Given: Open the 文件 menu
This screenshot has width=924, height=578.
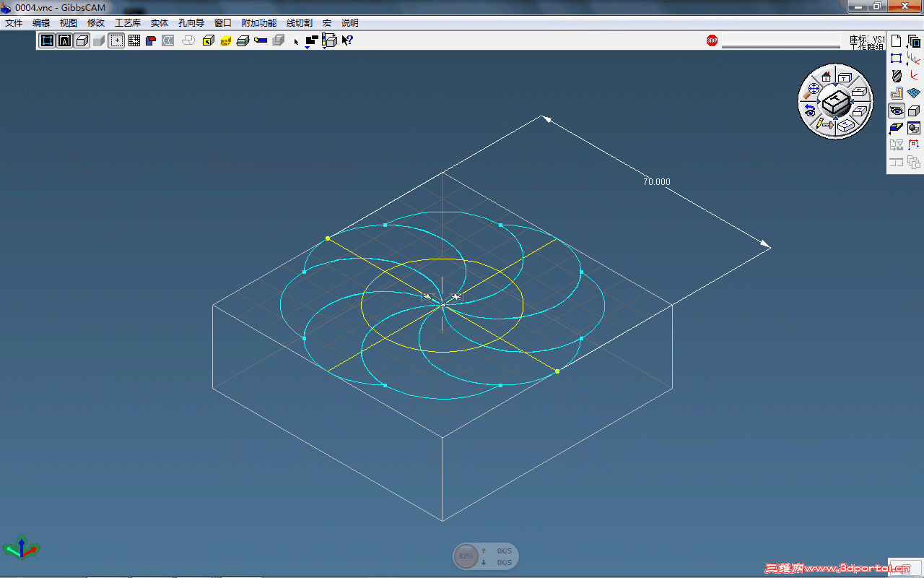Looking at the screenshot, I should (x=14, y=23).
